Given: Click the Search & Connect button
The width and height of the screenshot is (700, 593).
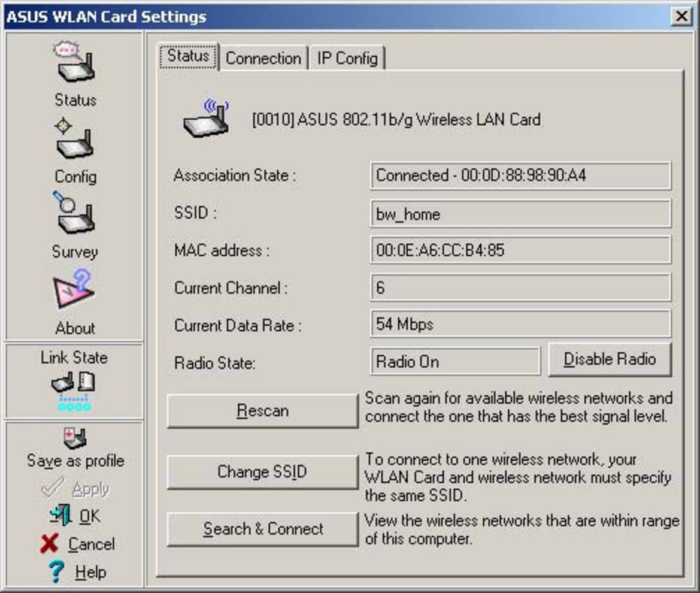Looking at the screenshot, I should (x=262, y=529).
